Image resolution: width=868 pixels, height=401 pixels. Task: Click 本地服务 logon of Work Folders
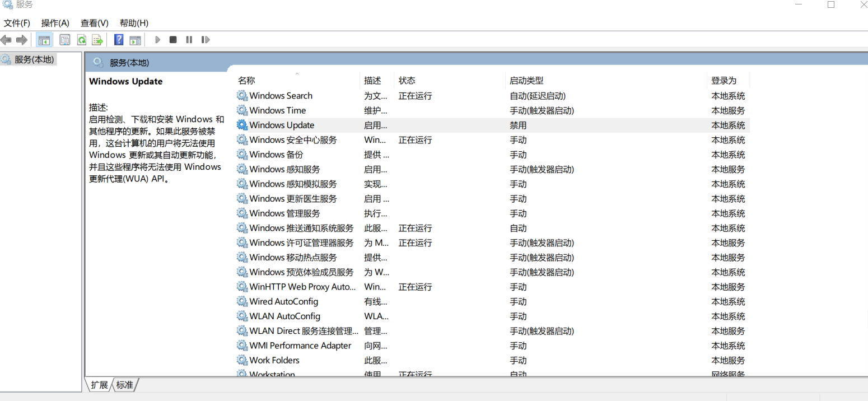click(x=728, y=360)
